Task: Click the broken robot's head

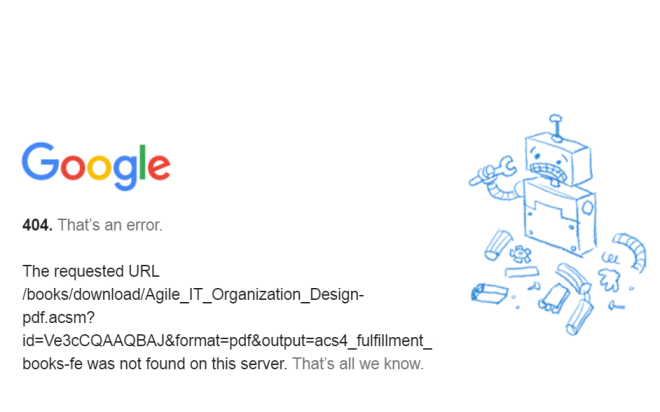Action: [558, 160]
